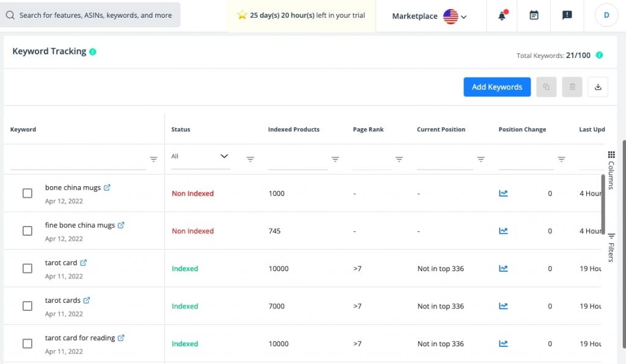Click the feedback message icon
Viewport: 626px width, 364px height.
pos(567,15)
